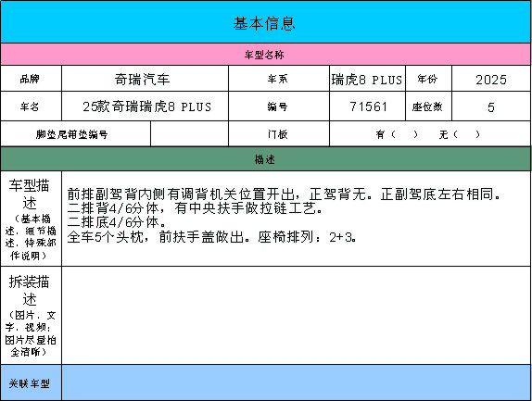Click the brand cell 奇瑞汽车
This screenshot has height=401, width=532.
(145, 79)
